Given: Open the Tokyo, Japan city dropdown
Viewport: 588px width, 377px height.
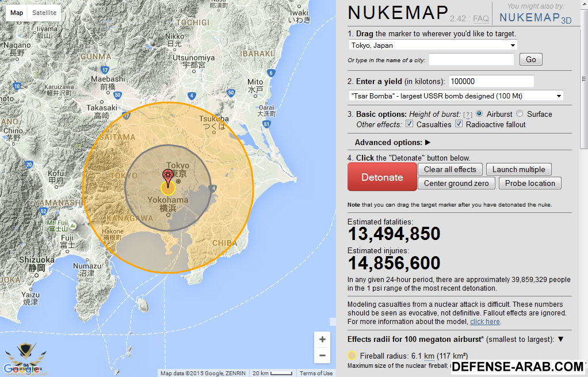Looking at the screenshot, I should (x=433, y=45).
